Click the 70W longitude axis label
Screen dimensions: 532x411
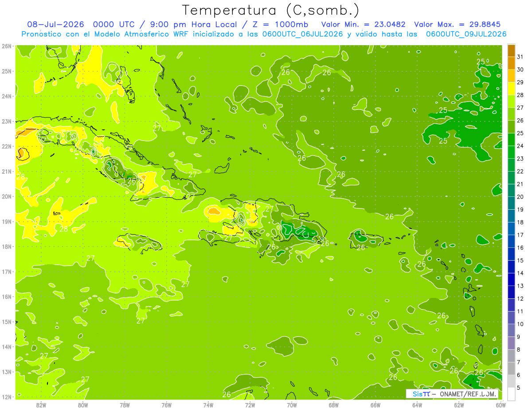(292, 405)
